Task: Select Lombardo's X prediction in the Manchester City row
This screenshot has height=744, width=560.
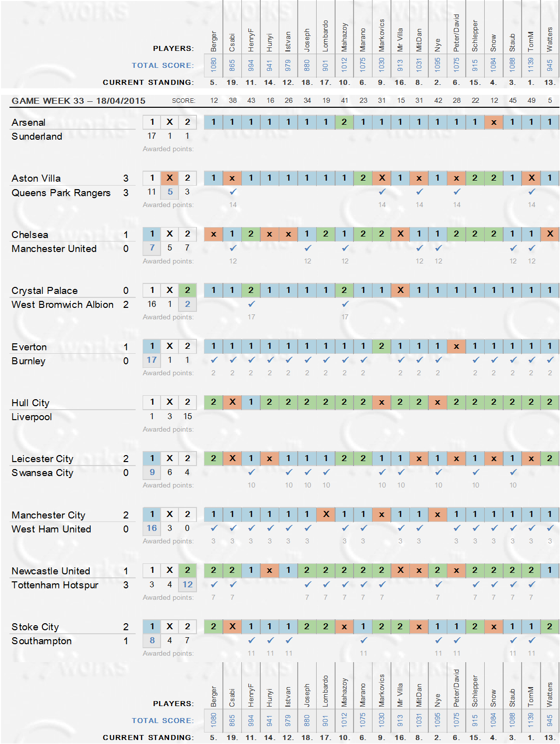Action: pyautogui.click(x=326, y=514)
